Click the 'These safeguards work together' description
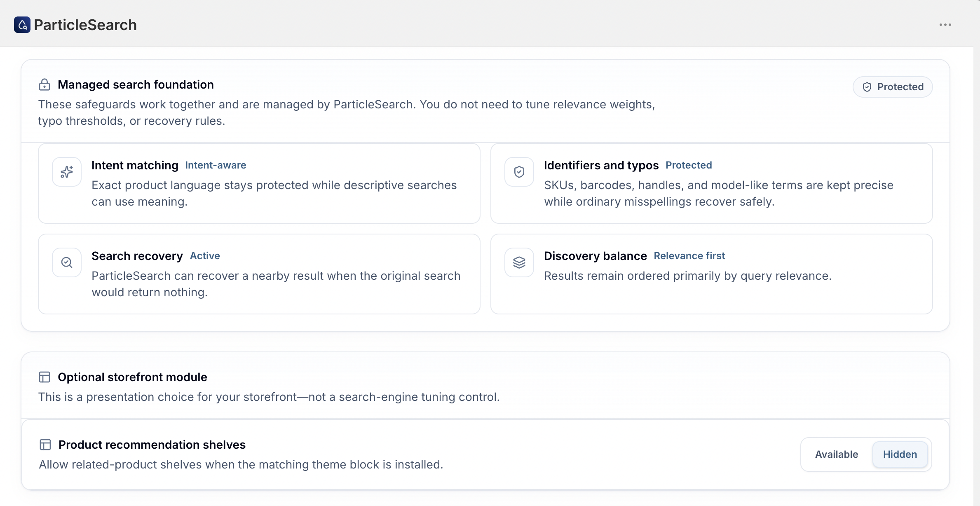980x506 pixels. pos(347,112)
